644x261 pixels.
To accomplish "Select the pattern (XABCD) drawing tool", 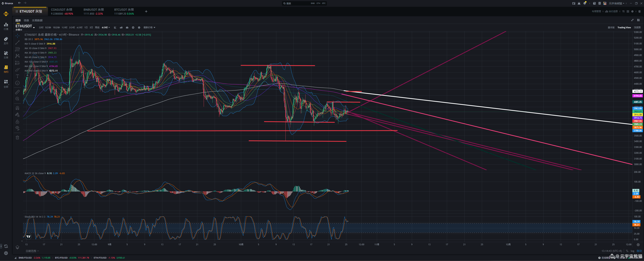I will pyautogui.click(x=17, y=56).
